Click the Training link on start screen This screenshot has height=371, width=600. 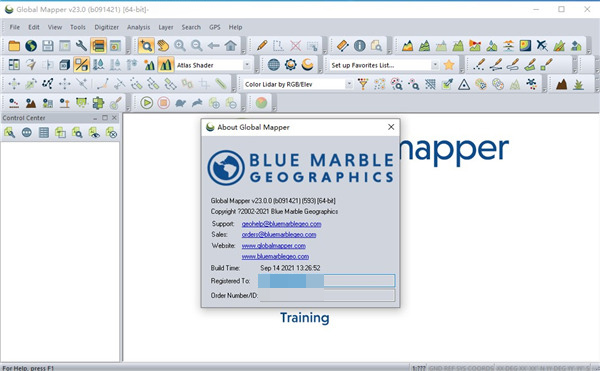pos(305,318)
